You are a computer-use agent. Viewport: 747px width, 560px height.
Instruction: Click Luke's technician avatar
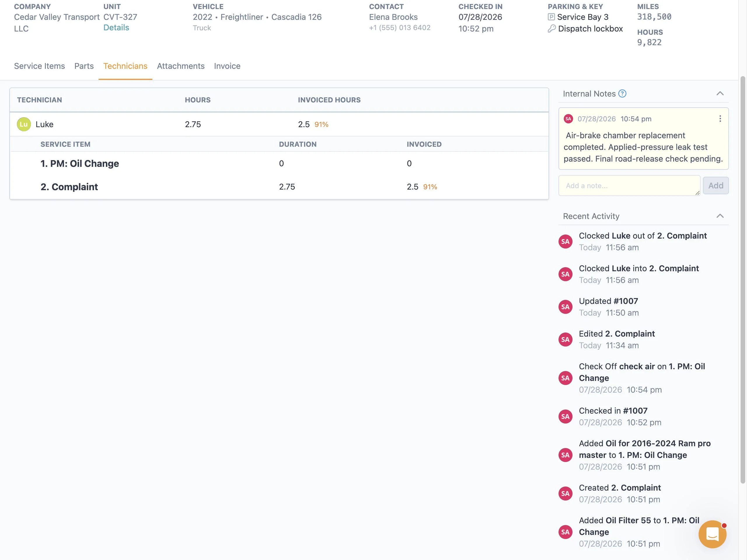[x=24, y=124]
